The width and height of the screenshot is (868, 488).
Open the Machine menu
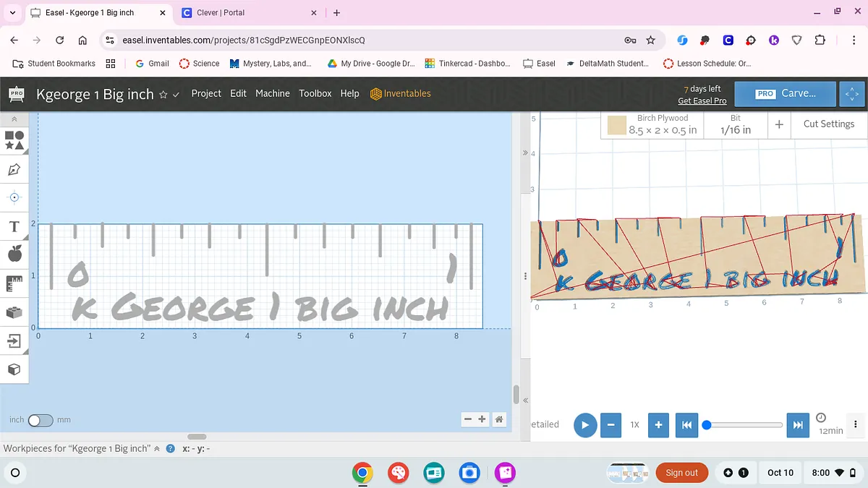click(x=272, y=94)
